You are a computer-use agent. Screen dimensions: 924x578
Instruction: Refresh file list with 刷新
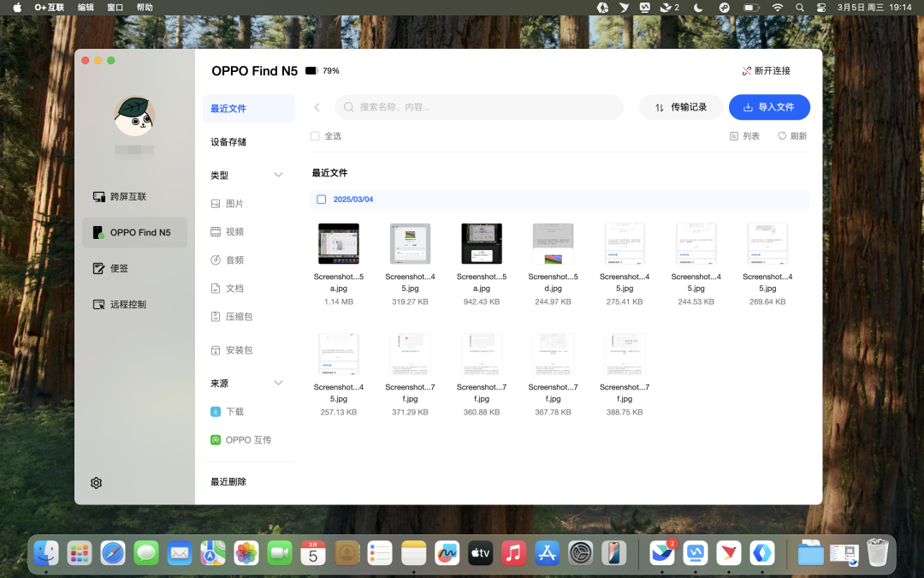click(792, 136)
